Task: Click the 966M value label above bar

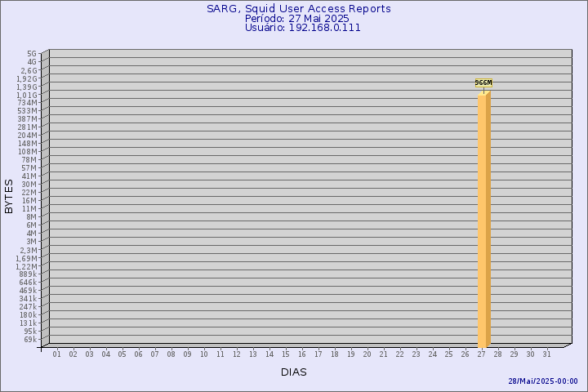Action: coord(483,83)
